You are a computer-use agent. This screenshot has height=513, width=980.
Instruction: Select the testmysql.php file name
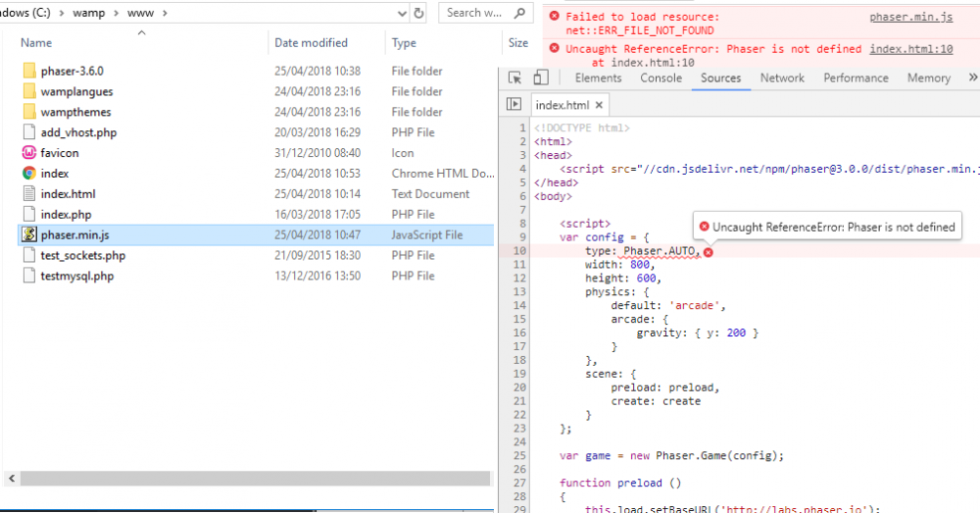76,276
